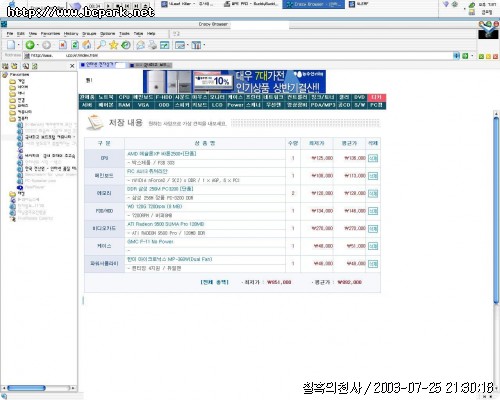Open the dropdown next to picture-window icon

188,45
